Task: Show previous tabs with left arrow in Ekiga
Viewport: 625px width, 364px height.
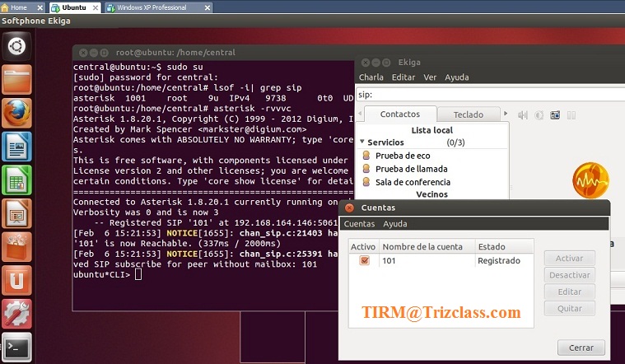Action: (x=360, y=114)
